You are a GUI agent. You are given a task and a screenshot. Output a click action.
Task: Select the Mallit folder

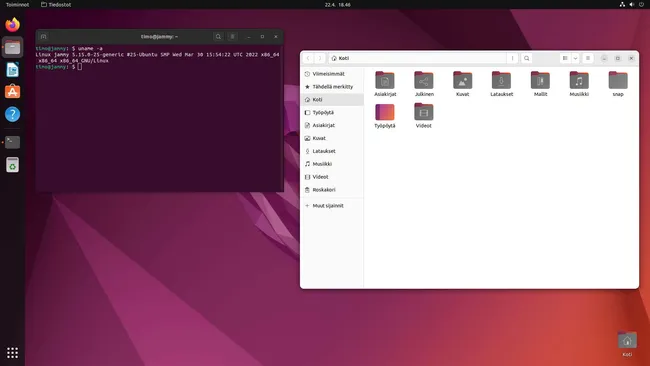540,84
